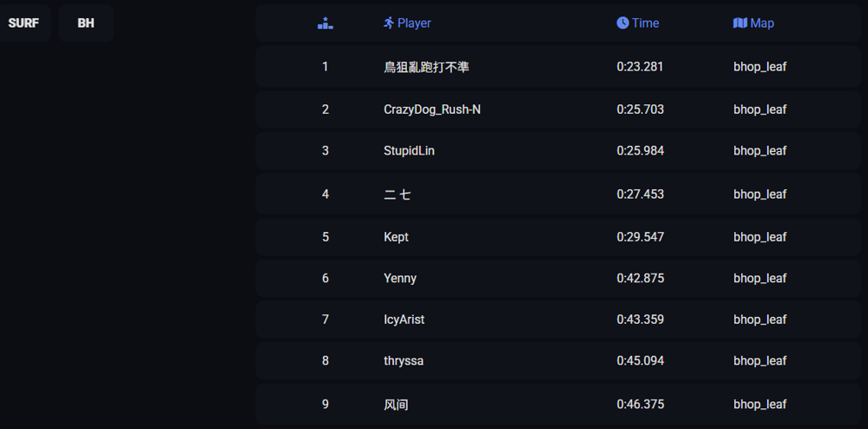Sort by Player column header
The image size is (868, 429).
tap(414, 23)
